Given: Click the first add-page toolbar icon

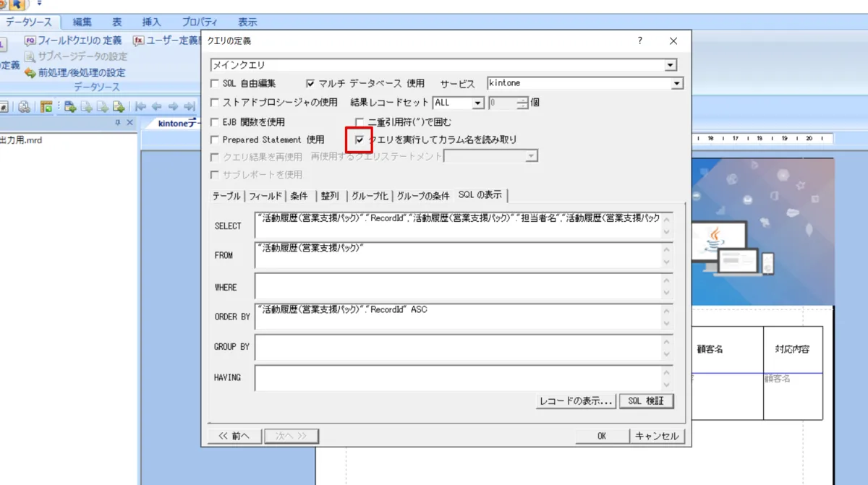Looking at the screenshot, I should coord(70,107).
